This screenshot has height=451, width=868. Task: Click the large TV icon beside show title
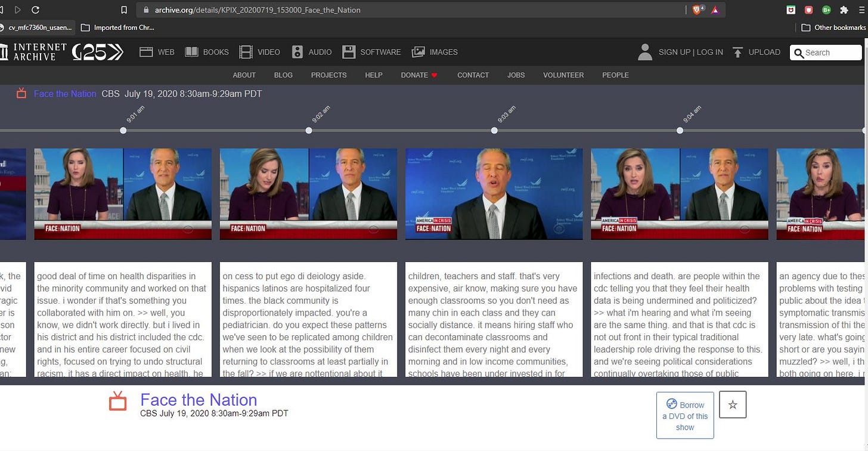(x=118, y=401)
